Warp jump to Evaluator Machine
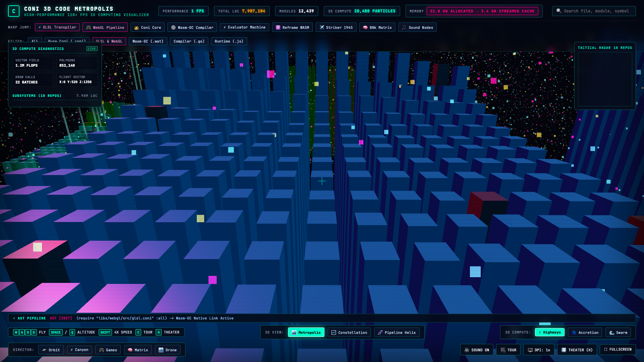The image size is (644, 362). 244,27
